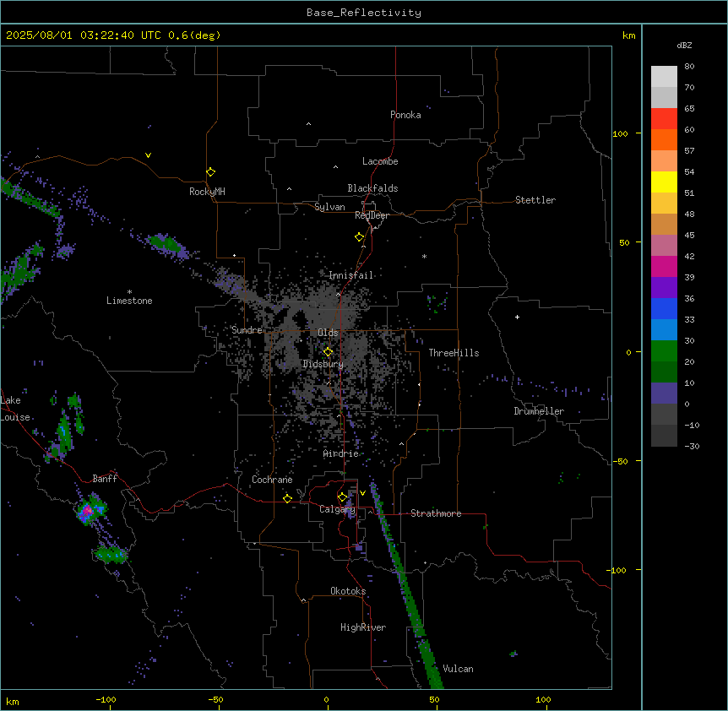Click the Lacombe label

point(380,161)
